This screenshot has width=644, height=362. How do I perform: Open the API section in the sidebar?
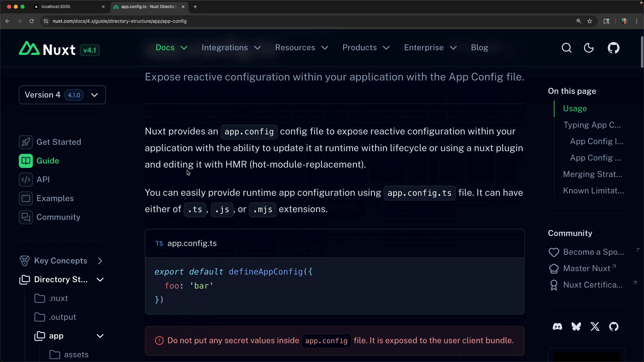pos(43,180)
